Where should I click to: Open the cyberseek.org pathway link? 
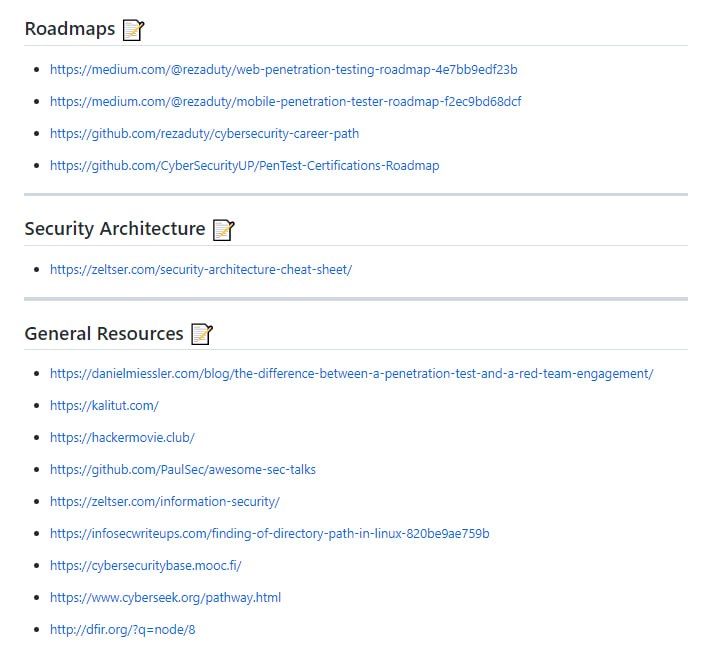(x=165, y=598)
